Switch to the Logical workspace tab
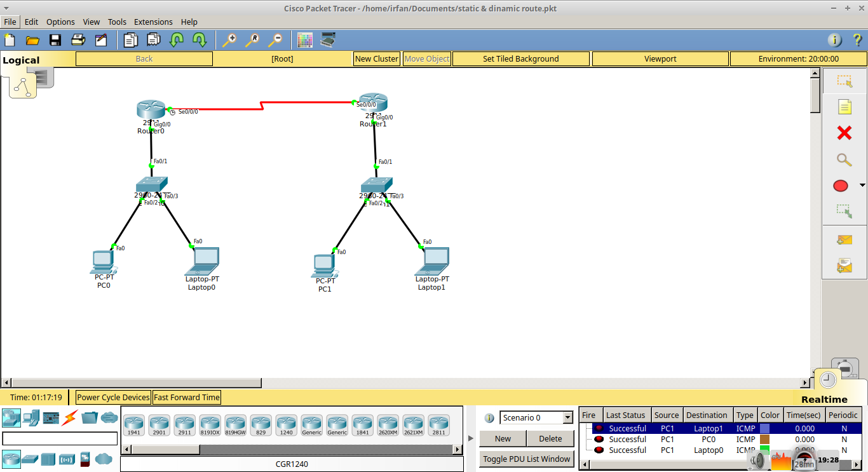Viewport: 868px width, 472px height. coord(21,60)
